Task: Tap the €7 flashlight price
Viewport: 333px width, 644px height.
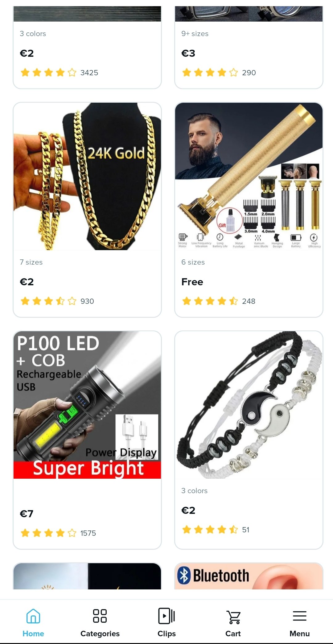Action: [x=27, y=514]
